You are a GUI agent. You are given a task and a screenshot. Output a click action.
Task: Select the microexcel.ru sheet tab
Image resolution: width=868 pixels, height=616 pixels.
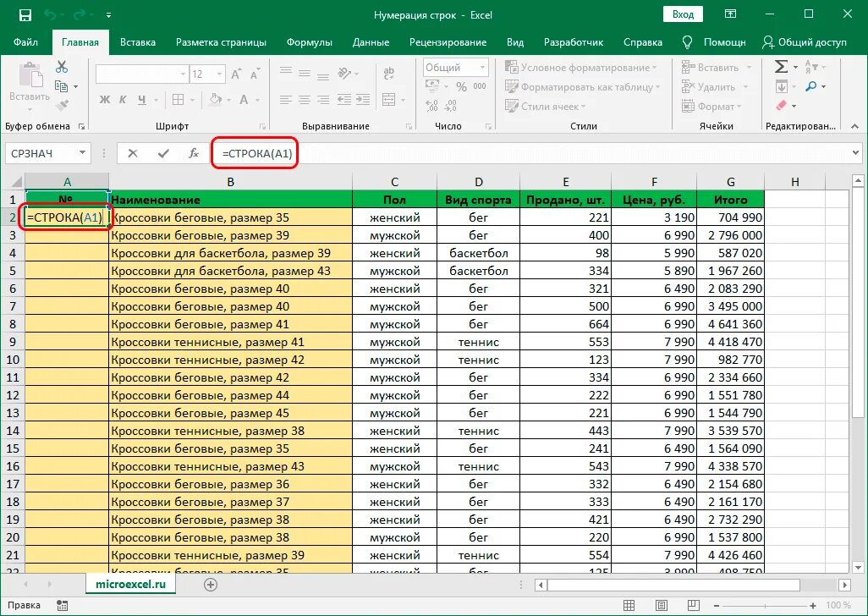click(130, 584)
